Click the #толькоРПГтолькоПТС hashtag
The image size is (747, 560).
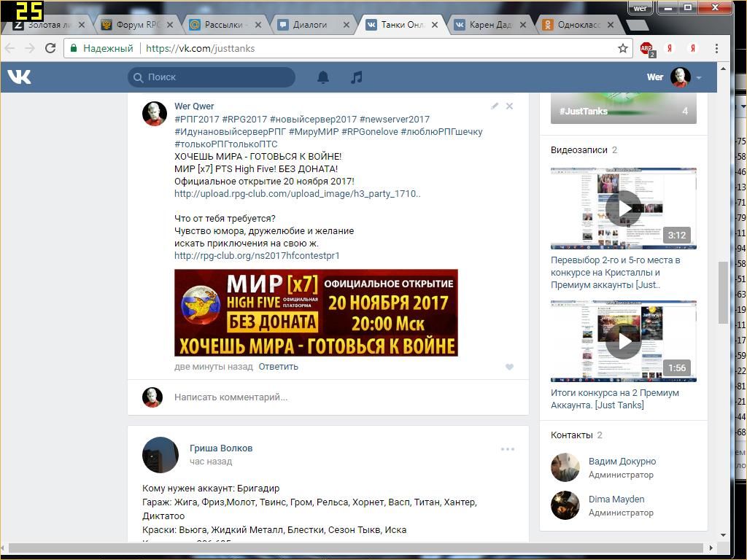coord(226,144)
